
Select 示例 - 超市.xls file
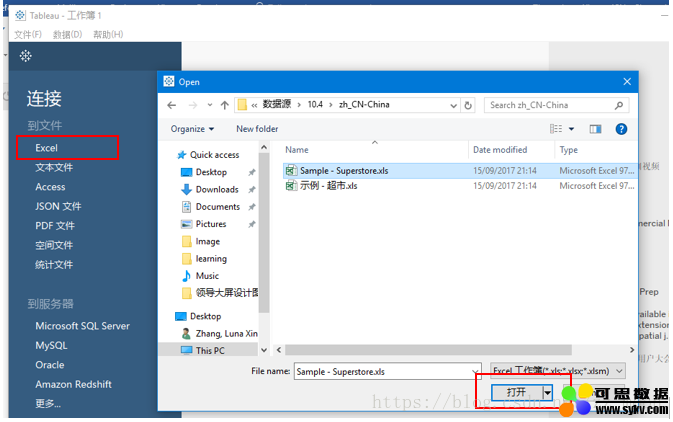[x=460, y=185]
